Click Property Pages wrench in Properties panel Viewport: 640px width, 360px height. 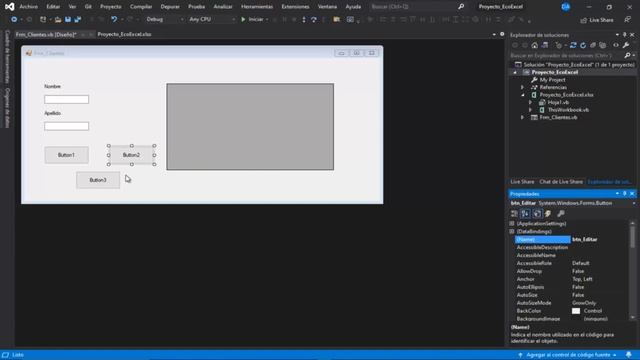click(561, 213)
